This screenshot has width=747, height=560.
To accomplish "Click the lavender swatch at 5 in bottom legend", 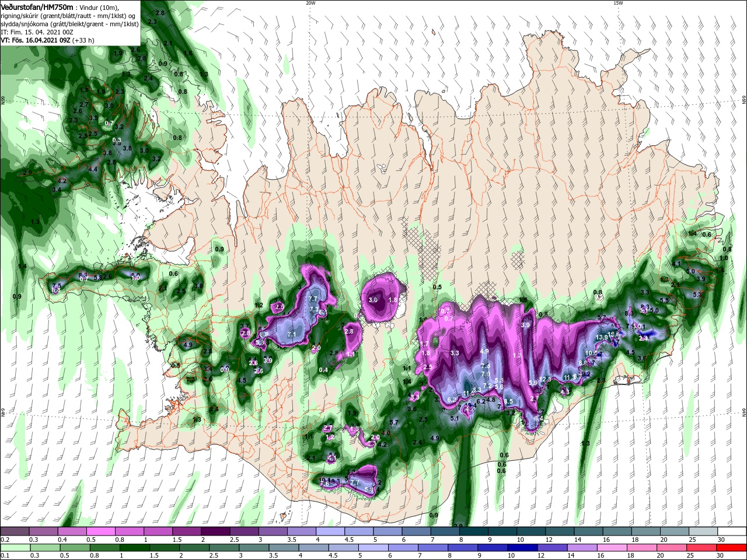I will click(373, 548).
